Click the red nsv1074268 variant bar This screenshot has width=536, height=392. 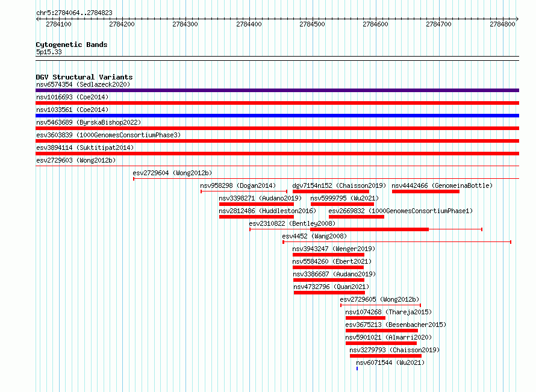coord(366,318)
